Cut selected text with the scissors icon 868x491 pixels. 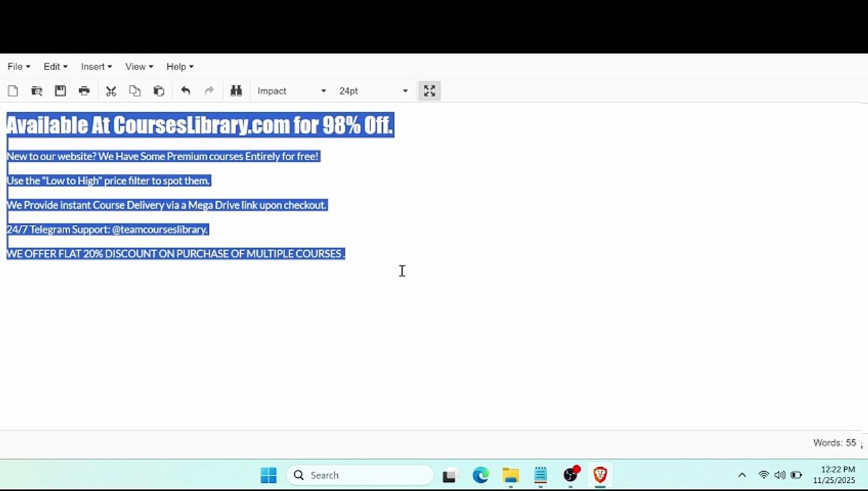111,91
